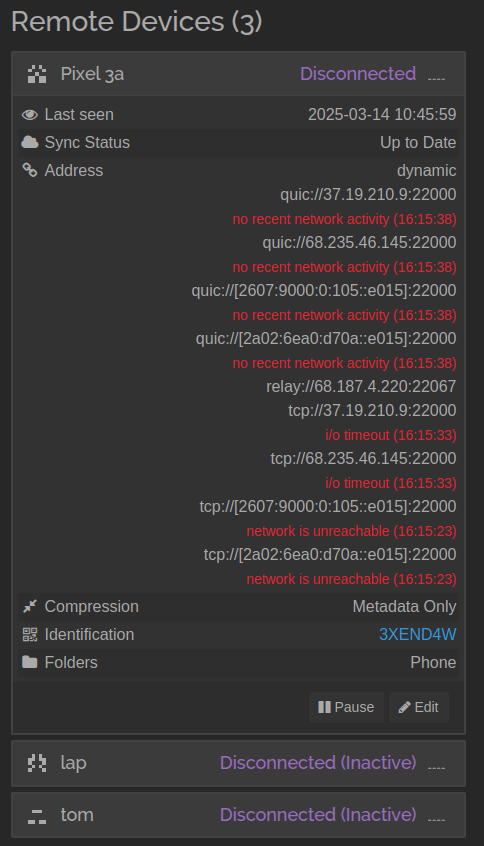Click the Disconnected (Inactive) label for tom

[318, 815]
